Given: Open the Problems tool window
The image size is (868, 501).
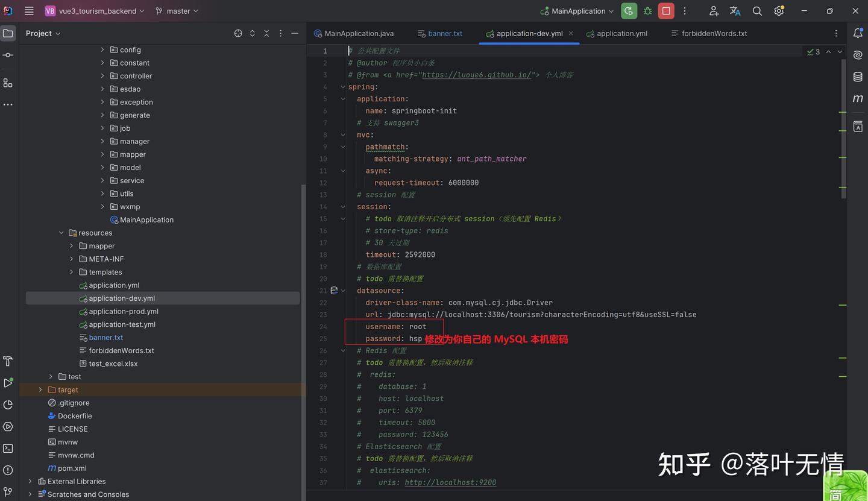Looking at the screenshot, I should click(8, 470).
